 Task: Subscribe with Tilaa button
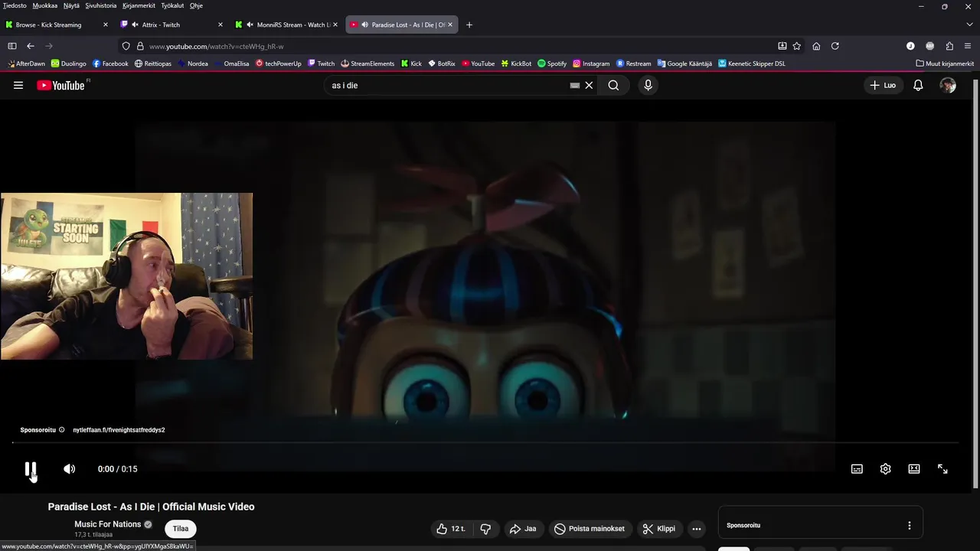(x=181, y=529)
